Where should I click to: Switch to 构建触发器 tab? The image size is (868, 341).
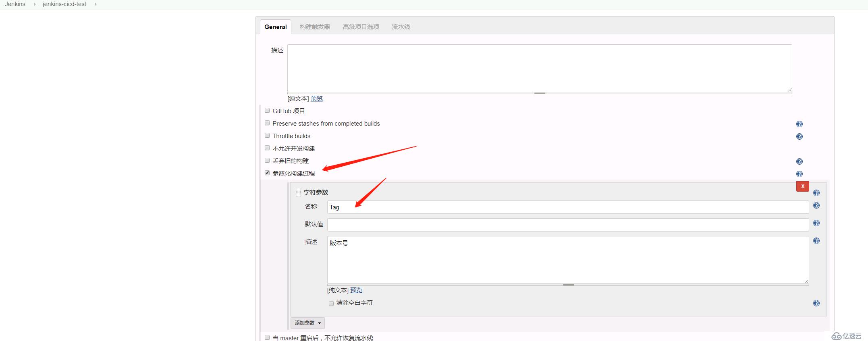coord(315,27)
